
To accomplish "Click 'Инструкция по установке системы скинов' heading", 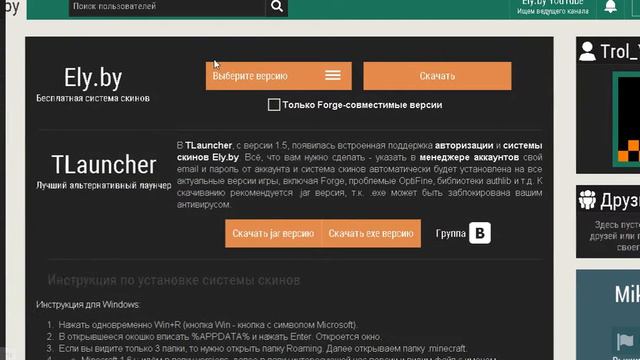I will tap(174, 280).
